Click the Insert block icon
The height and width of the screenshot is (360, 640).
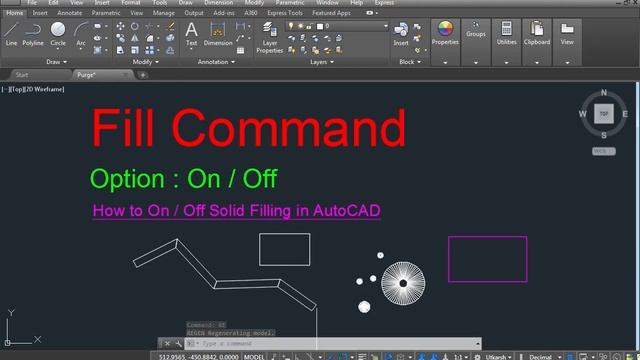click(x=401, y=34)
